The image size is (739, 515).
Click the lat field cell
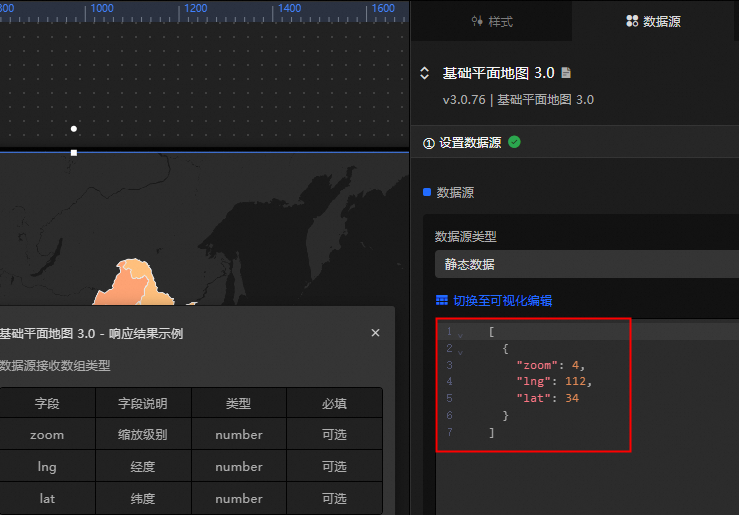click(x=47, y=499)
